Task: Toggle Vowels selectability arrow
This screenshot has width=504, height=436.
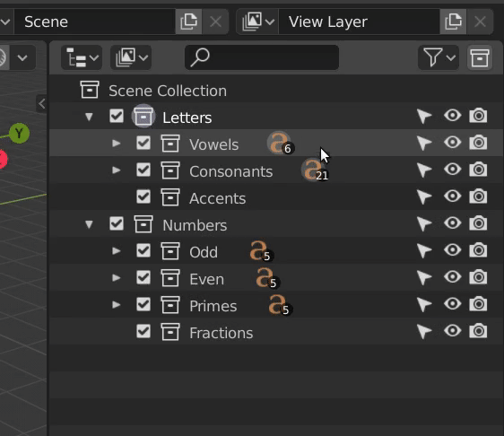Action: (x=424, y=143)
